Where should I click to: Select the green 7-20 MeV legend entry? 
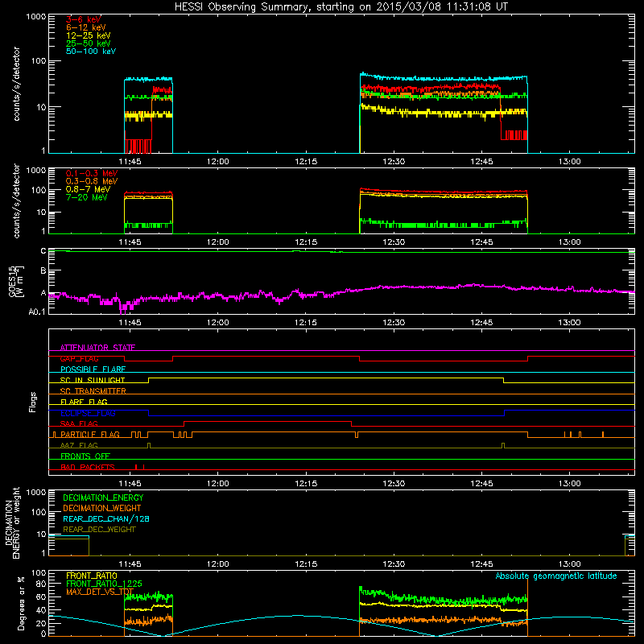(x=86, y=197)
